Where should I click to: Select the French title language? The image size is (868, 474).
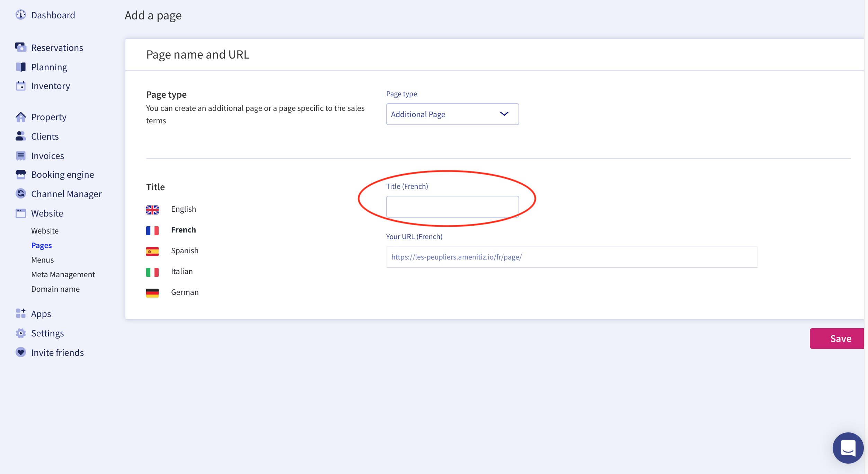tap(184, 230)
